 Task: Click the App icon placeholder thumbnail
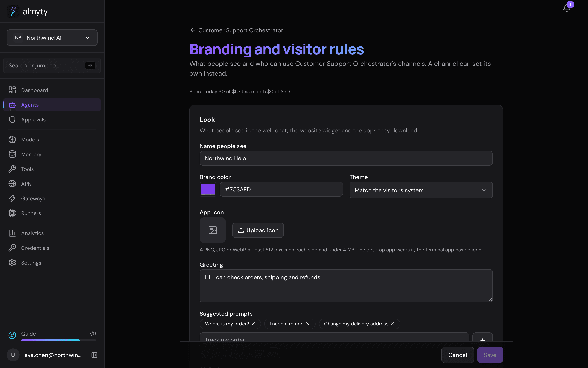pos(213,230)
